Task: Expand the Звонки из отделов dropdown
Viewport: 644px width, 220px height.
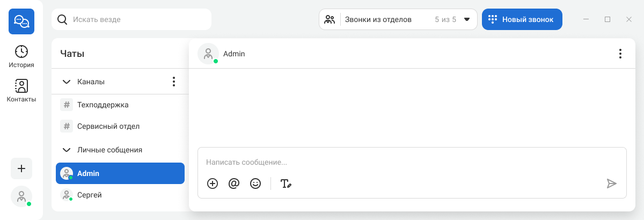Action: coord(466,19)
